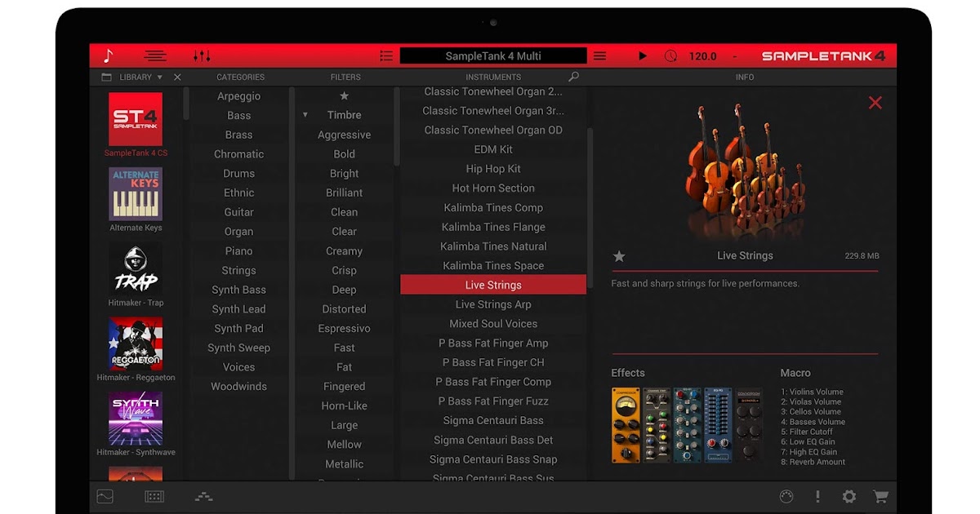Toggle the Mellow timbre filter

[344, 445]
